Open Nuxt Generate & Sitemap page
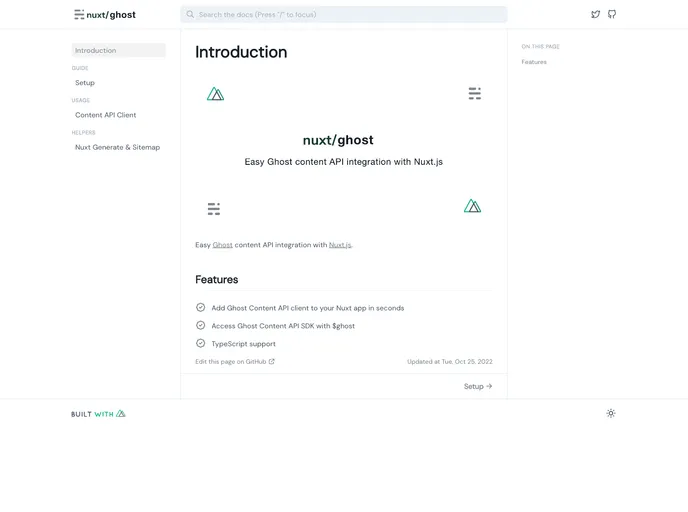Screen dimensions: 688x512 click(x=117, y=147)
